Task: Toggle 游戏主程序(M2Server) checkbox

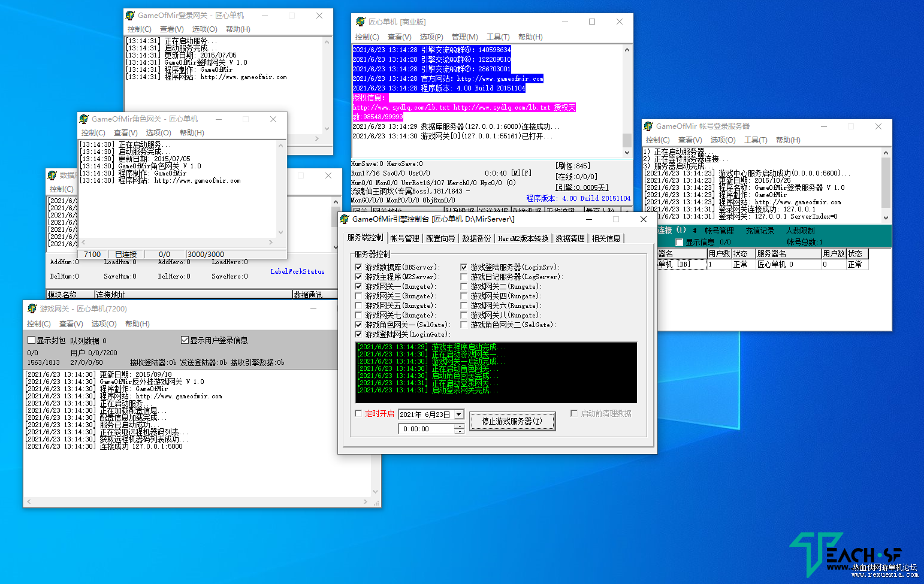Action: (x=358, y=277)
